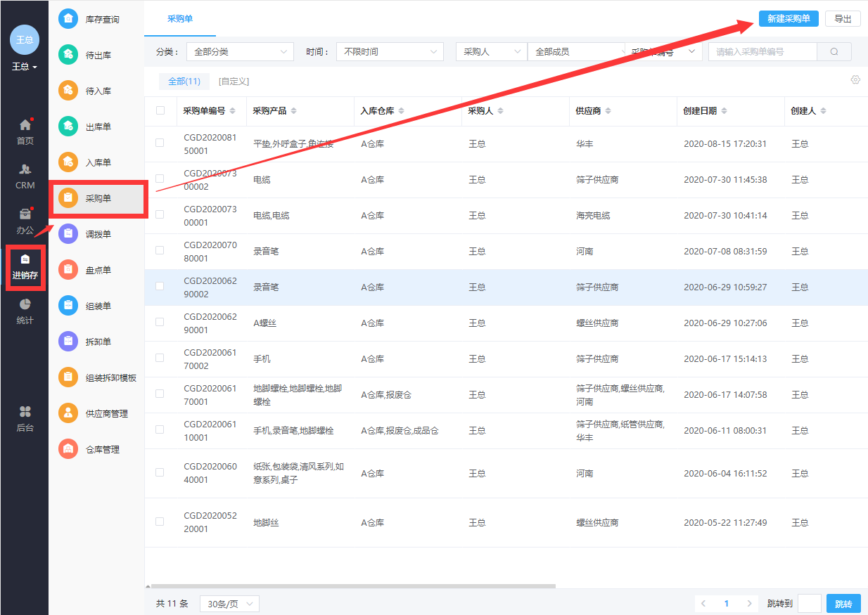Image resolution: width=868 pixels, height=615 pixels.
Task: Check the row CGD202008150001
Action: (160, 143)
